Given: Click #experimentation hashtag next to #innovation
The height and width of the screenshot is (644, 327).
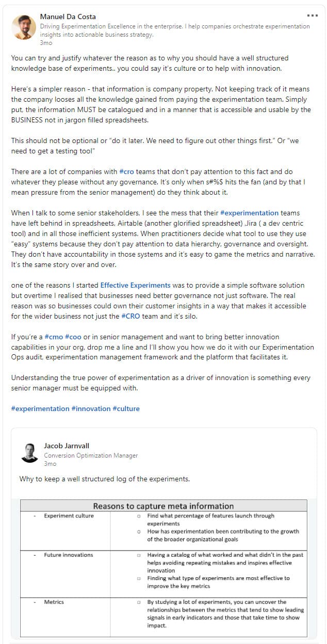Looking at the screenshot, I should [x=40, y=409].
